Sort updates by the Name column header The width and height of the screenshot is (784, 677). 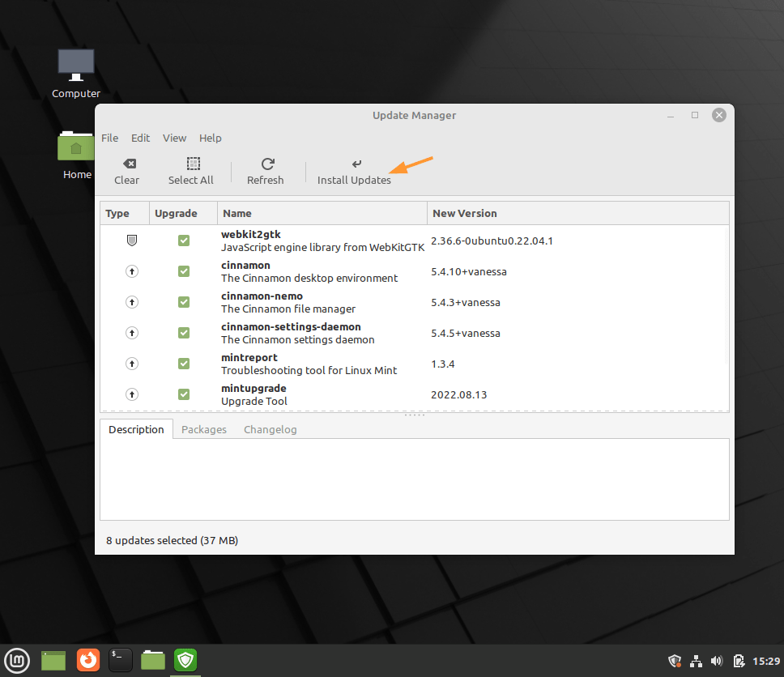coord(236,213)
